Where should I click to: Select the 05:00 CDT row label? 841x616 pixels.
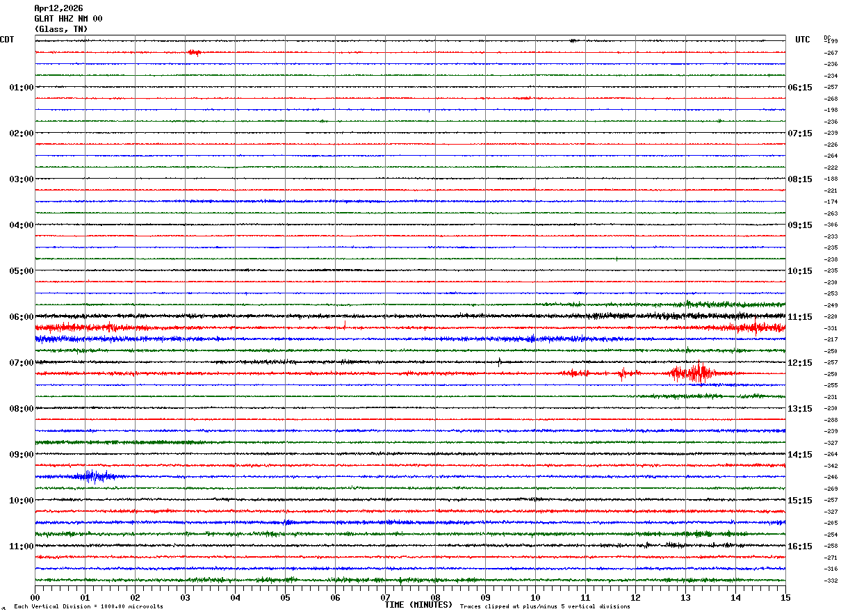[x=21, y=271]
